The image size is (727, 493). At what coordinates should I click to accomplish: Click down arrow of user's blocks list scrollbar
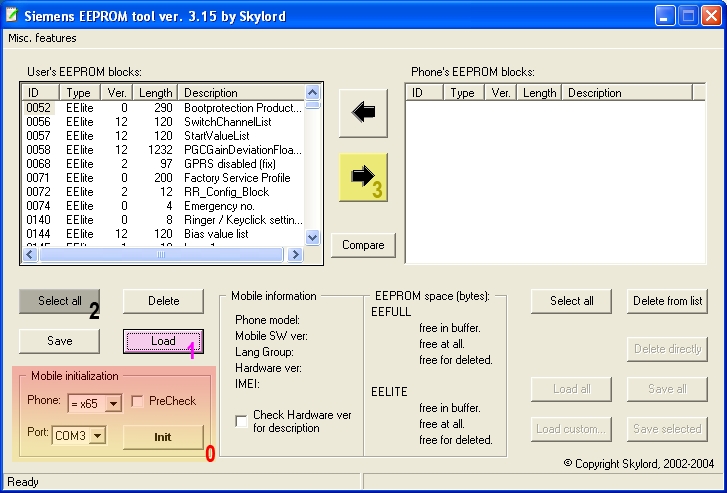(x=312, y=237)
